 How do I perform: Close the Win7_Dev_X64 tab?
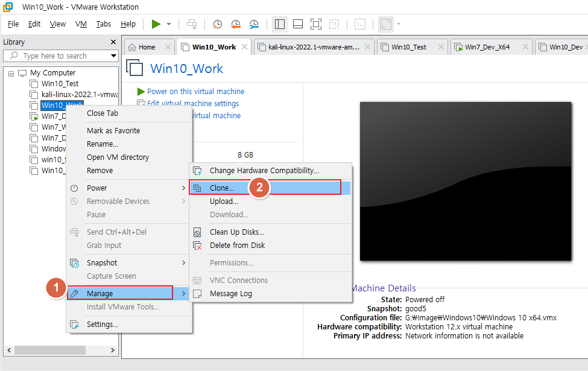point(525,47)
